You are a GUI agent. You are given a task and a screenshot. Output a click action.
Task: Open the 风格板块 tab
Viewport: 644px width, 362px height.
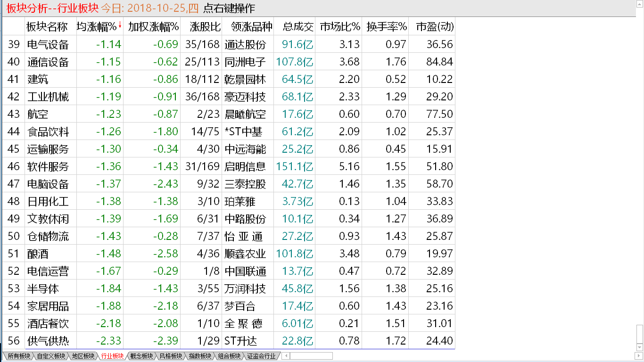[171, 356]
